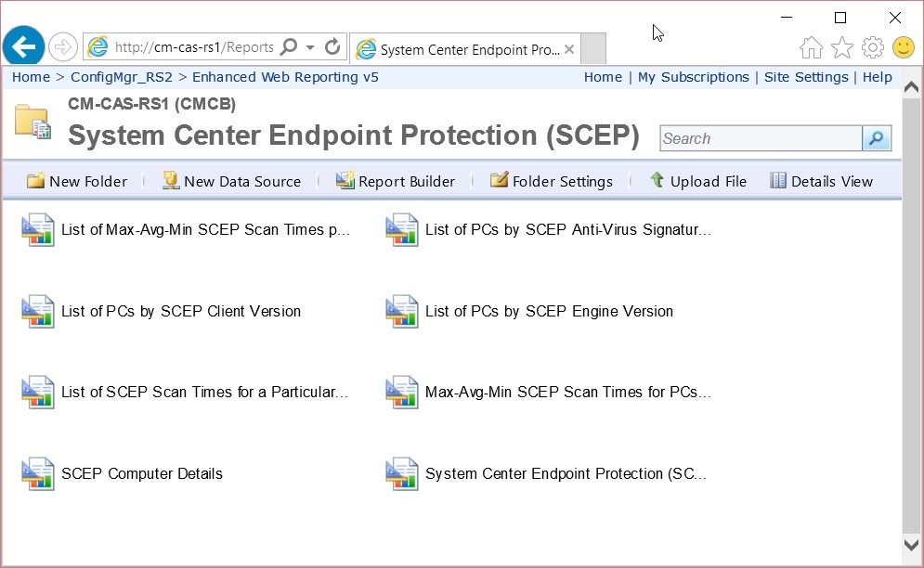Viewport: 924px width, 568px height.
Task: Open List of PCs by SCEP Engine Version report
Action: click(x=549, y=311)
